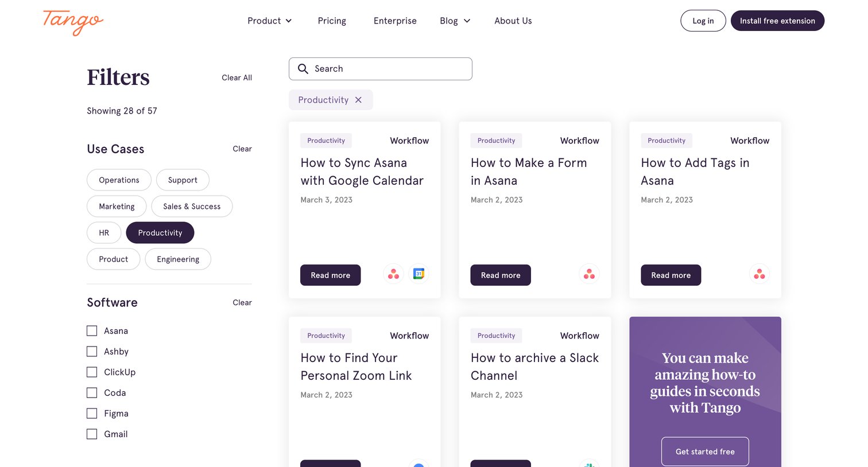Remove the Productivity filter chip via X
The height and width of the screenshot is (467, 868).
pos(358,100)
